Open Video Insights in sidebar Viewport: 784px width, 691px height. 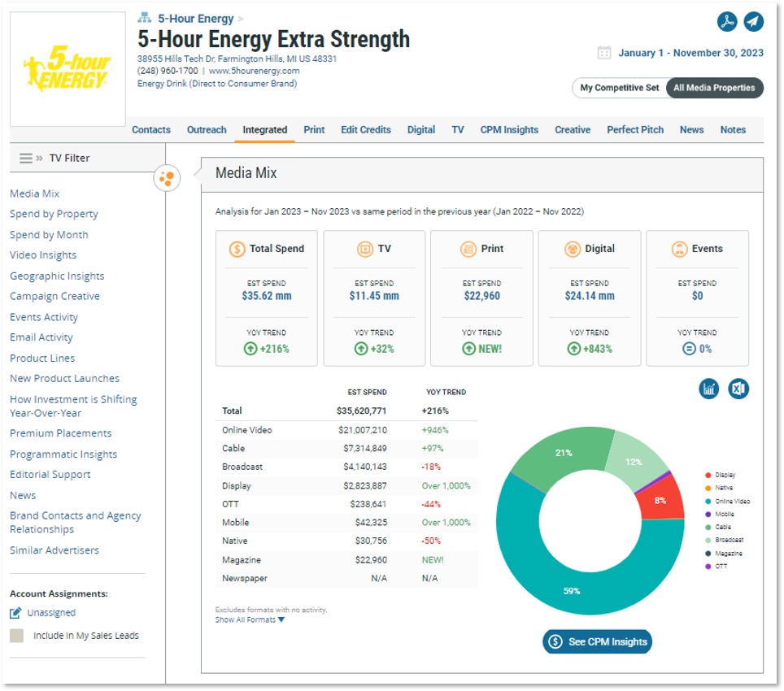coord(43,255)
